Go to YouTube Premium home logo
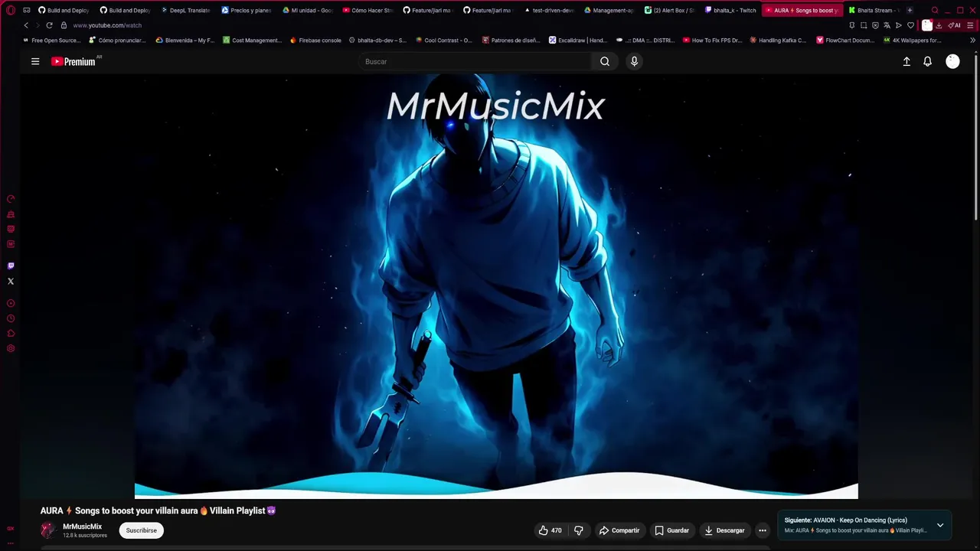980x551 pixels. (75, 61)
